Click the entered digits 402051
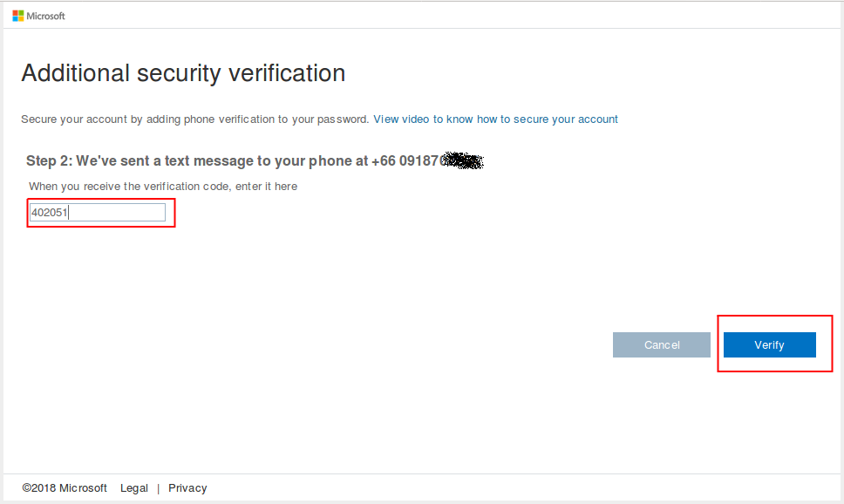 tap(50, 213)
